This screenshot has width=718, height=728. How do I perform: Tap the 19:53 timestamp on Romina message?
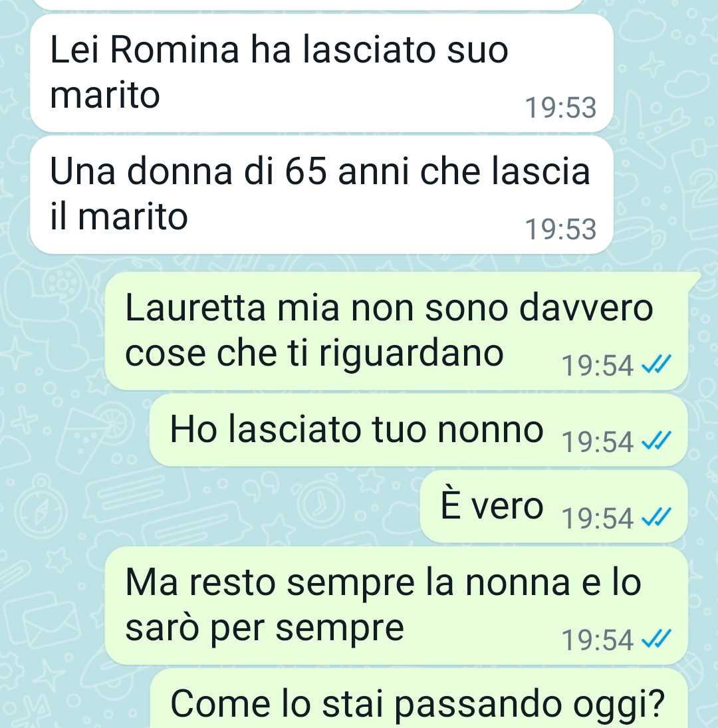[560, 108]
